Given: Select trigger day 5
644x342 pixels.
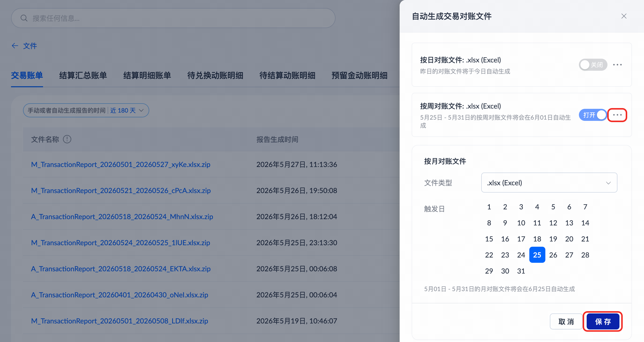Looking at the screenshot, I should (x=553, y=207).
